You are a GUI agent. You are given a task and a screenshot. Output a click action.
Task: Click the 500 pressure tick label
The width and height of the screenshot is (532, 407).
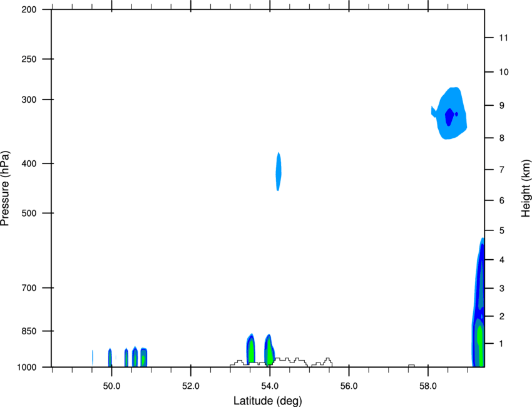[x=29, y=213]
